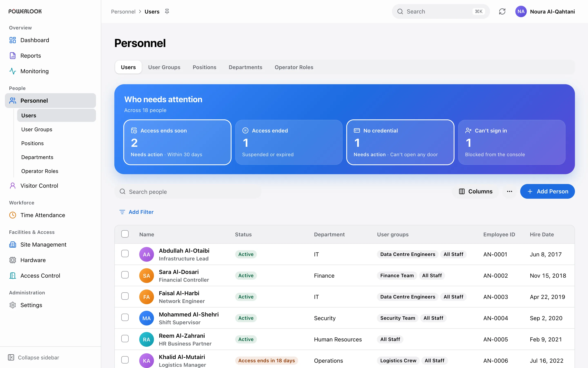Click the Access ends in 18 days badge
Viewport: 588px width, 368px height.
(267, 360)
